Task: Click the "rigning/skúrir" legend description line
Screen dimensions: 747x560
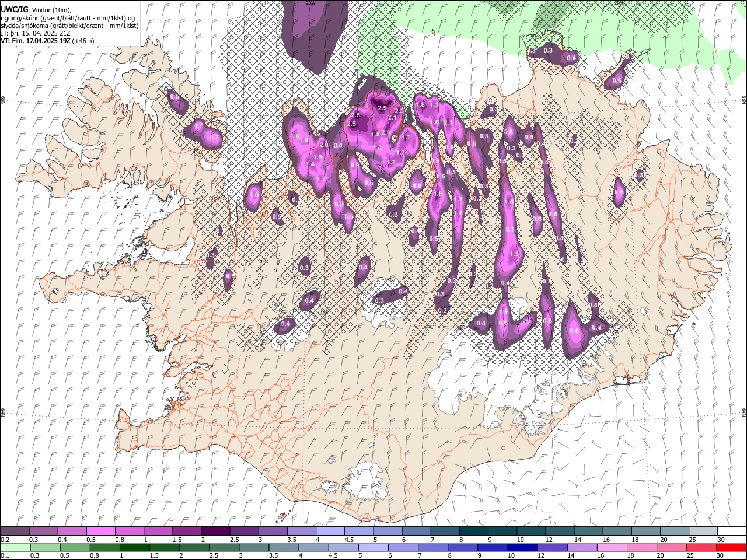Action: pyautogui.click(x=68, y=17)
